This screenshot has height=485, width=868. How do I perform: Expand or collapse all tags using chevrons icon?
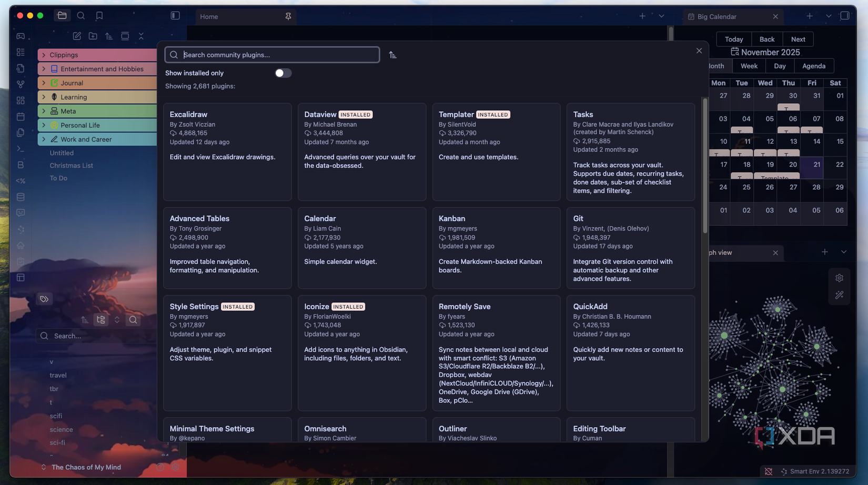(117, 320)
